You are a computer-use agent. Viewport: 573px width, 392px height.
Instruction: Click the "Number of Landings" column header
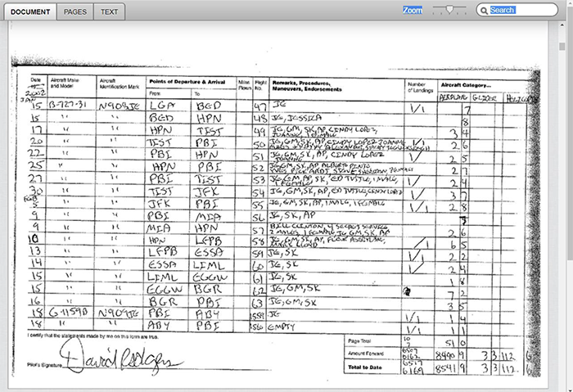coord(418,85)
